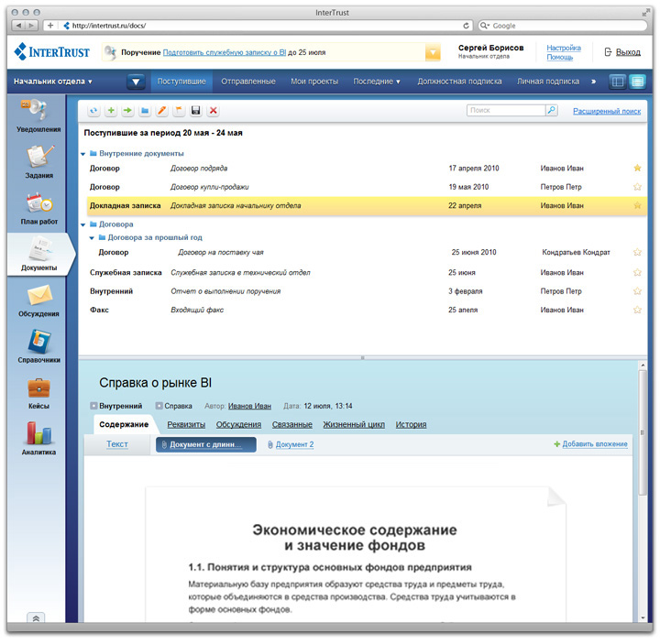660x644 pixels.
Task: Click the refresh icon in the documents toolbar
Action: 93,111
